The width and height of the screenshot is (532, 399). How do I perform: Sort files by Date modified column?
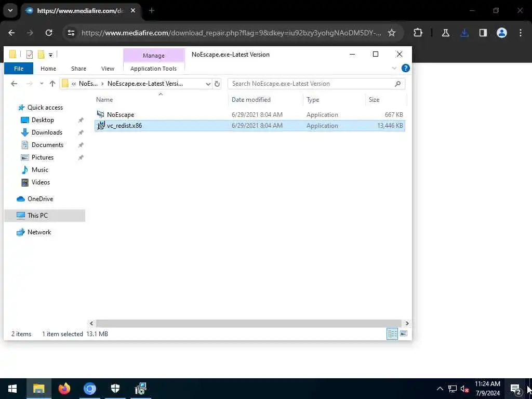[x=251, y=100]
